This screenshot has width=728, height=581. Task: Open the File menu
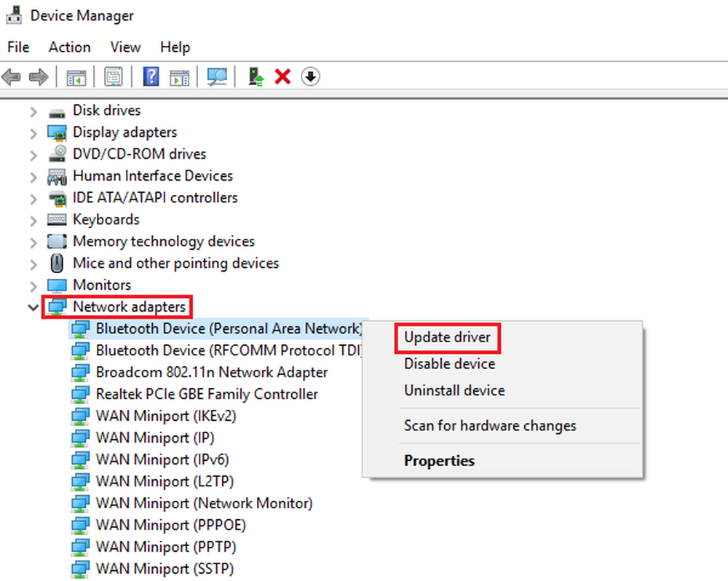[19, 47]
